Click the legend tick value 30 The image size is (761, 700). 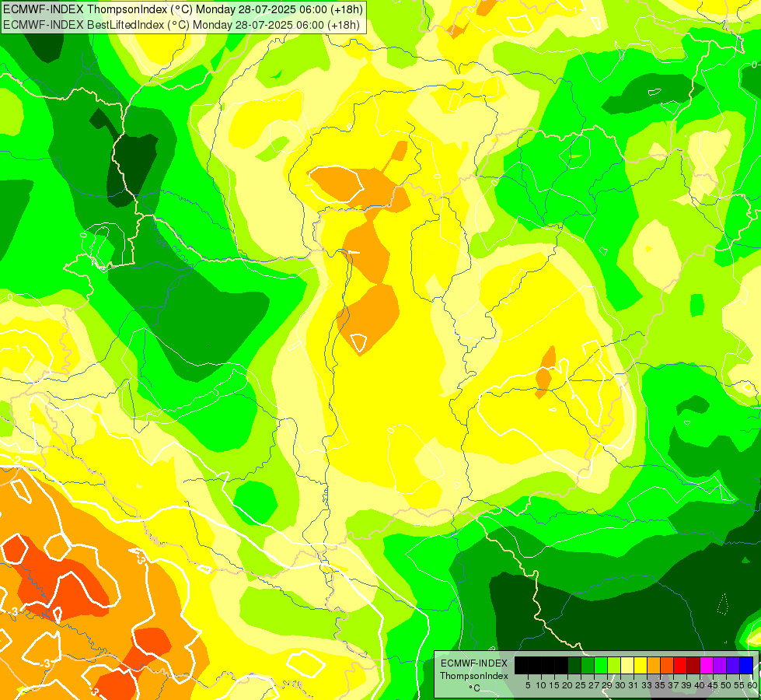point(620,685)
